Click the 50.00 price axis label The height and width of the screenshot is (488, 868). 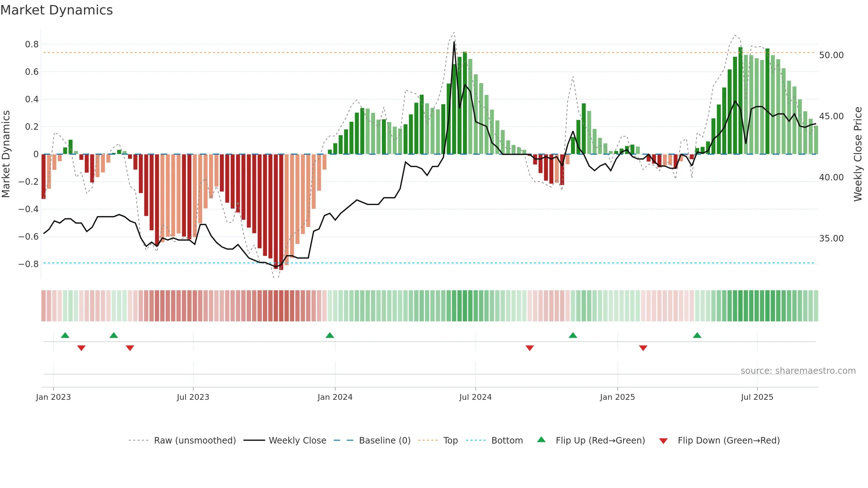(831, 55)
